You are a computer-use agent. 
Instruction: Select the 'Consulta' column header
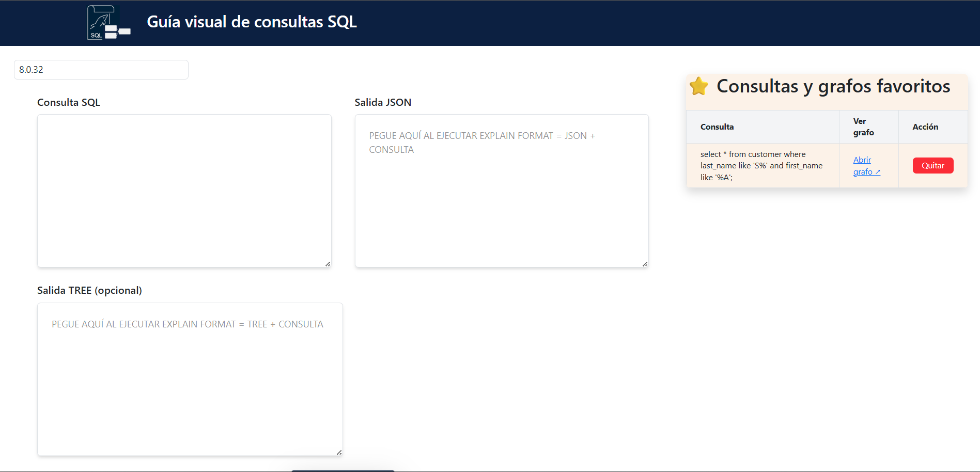717,127
